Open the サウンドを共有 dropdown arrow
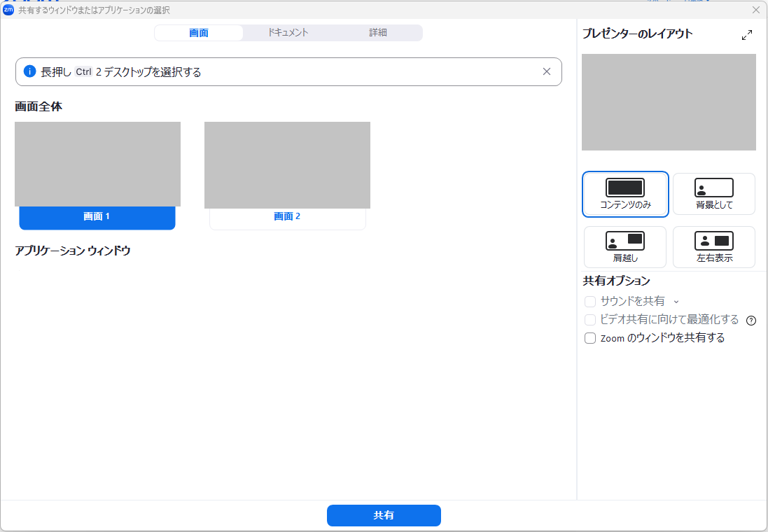 tap(676, 302)
